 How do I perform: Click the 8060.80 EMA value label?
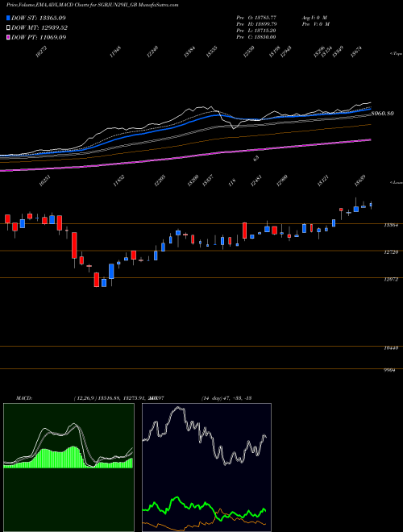(383, 114)
